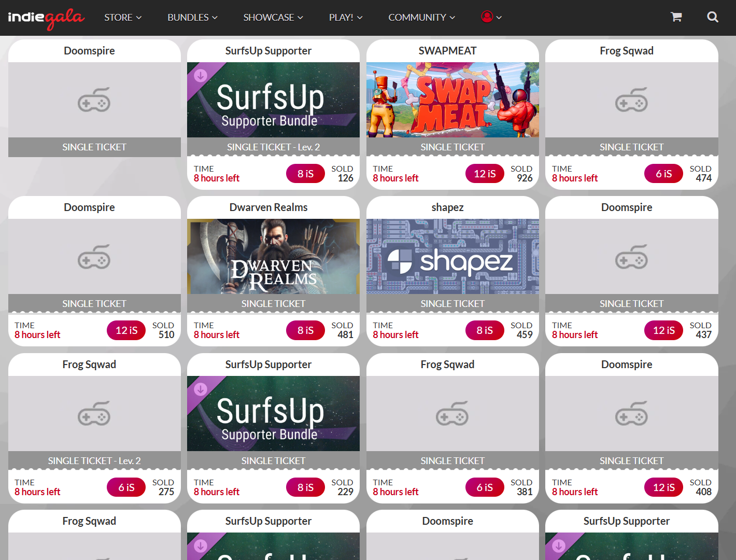The height and width of the screenshot is (560, 736).
Task: Open the Frog Sqwad title on the 381-sold card
Action: click(x=448, y=365)
